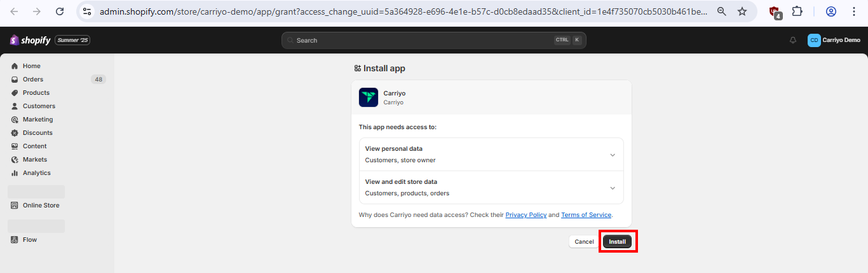The height and width of the screenshot is (273, 868).
Task: Click the Carriyo app logo icon
Action: 369,97
